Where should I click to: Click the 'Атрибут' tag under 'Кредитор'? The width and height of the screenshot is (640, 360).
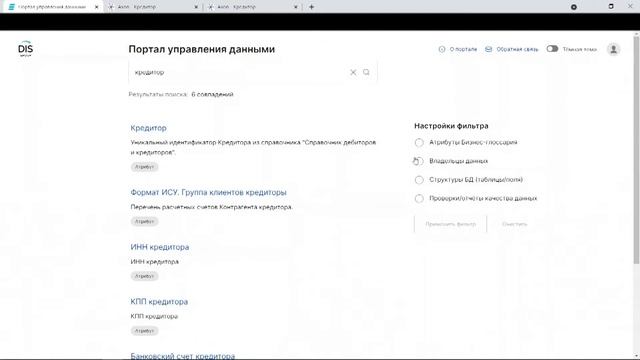[x=144, y=167]
